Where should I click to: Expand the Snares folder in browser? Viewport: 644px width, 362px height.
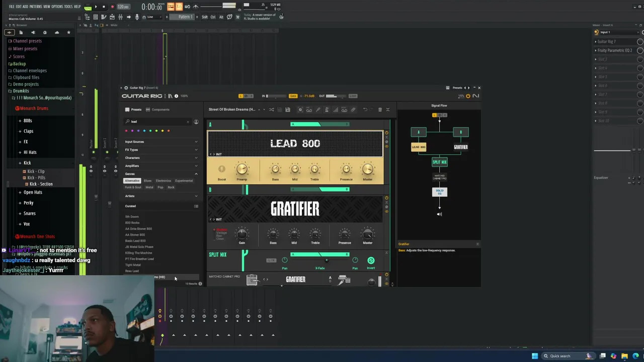(29, 213)
